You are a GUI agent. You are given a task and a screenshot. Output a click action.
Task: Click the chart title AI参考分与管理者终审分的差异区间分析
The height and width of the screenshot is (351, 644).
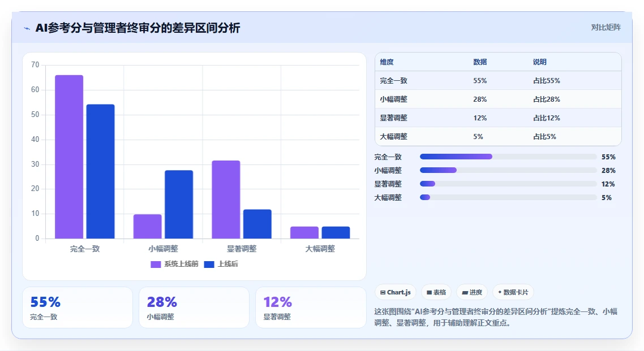click(138, 28)
